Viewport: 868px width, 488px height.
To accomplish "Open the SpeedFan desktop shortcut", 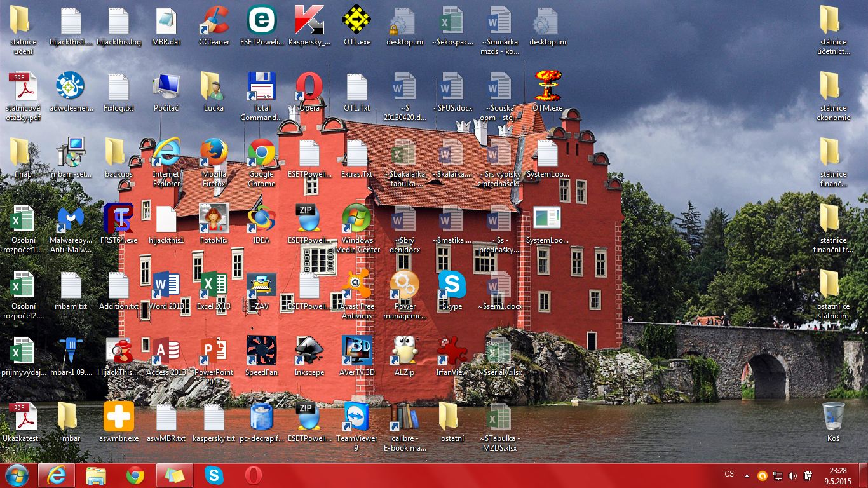I will (x=261, y=356).
